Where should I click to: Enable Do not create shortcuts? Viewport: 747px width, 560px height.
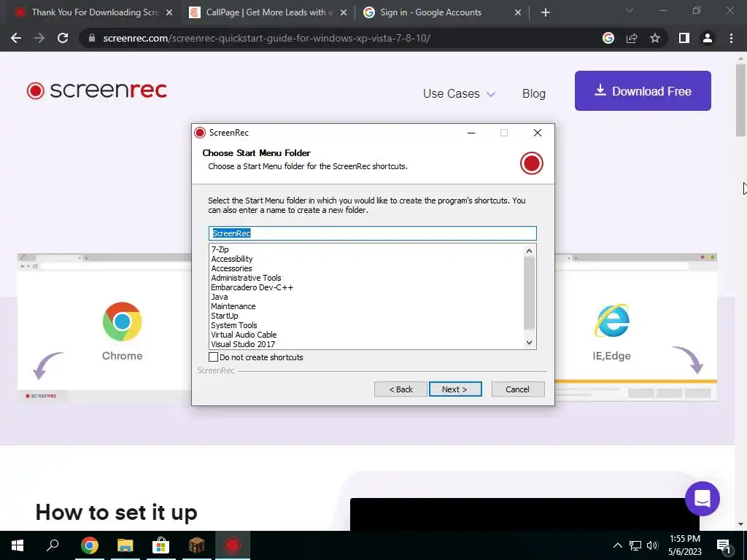[x=214, y=357]
